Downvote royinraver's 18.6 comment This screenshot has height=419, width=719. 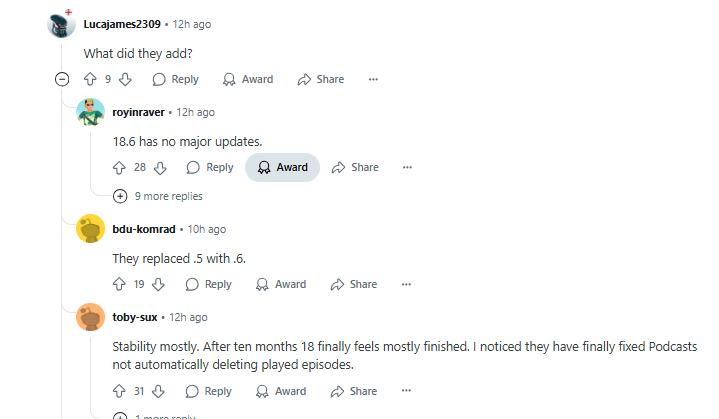pos(160,167)
